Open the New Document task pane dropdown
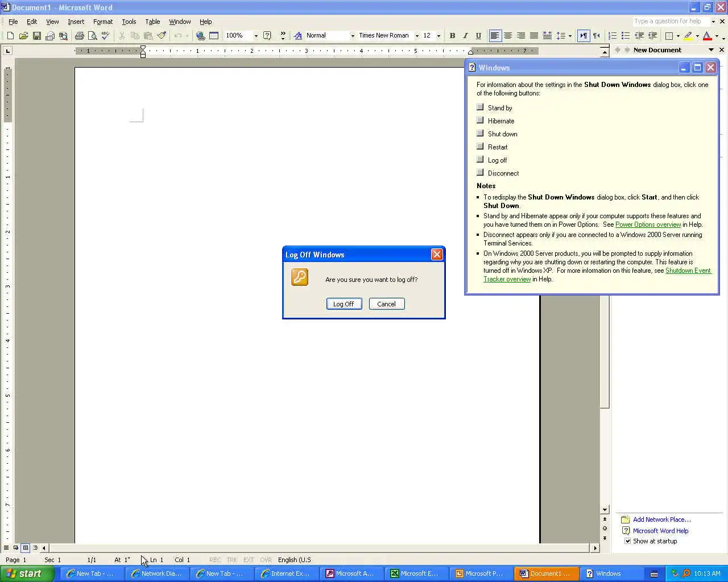Image resolution: width=728 pixels, height=582 pixels. 711,50
